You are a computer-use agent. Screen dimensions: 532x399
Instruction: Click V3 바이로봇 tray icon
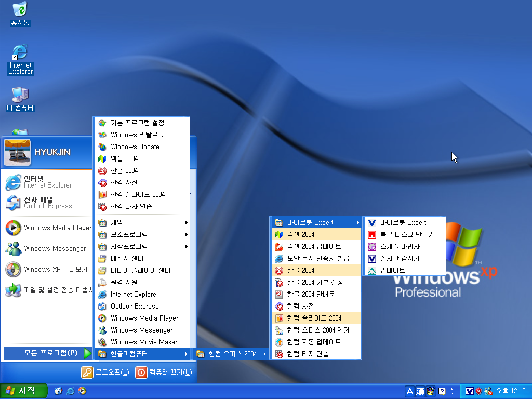[x=469, y=391]
